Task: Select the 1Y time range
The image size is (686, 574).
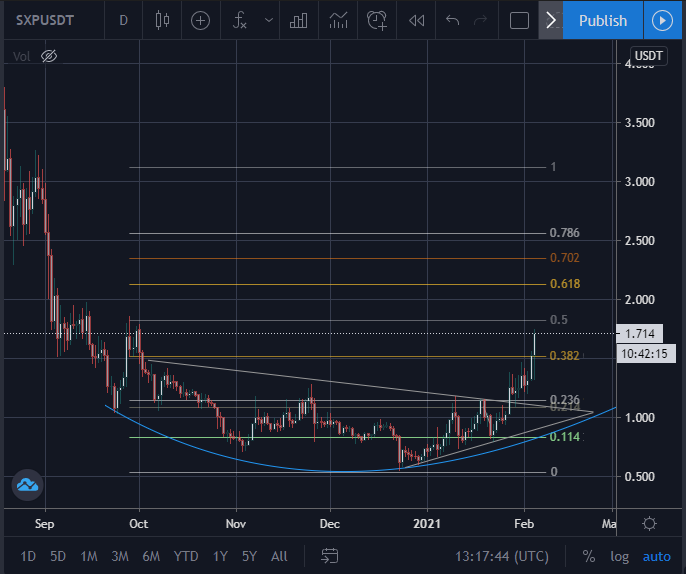Action: [x=220, y=556]
